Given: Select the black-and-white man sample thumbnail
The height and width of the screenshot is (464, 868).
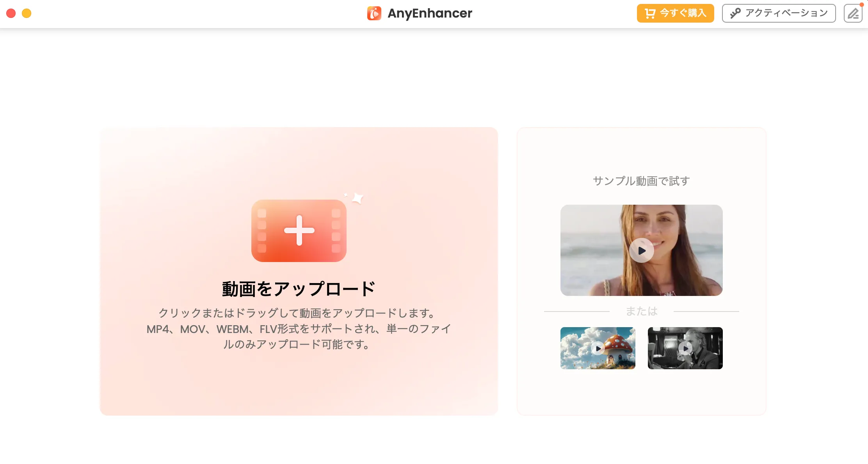Looking at the screenshot, I should click(x=685, y=348).
